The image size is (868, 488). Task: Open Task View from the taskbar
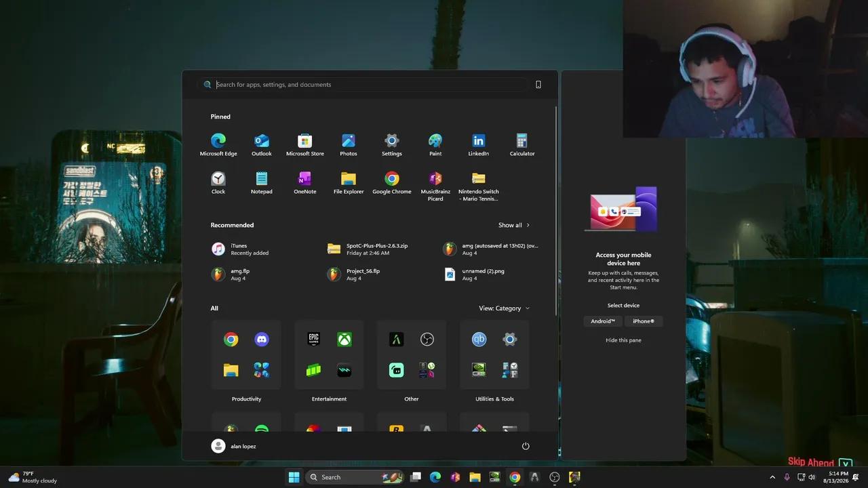pyautogui.click(x=416, y=477)
